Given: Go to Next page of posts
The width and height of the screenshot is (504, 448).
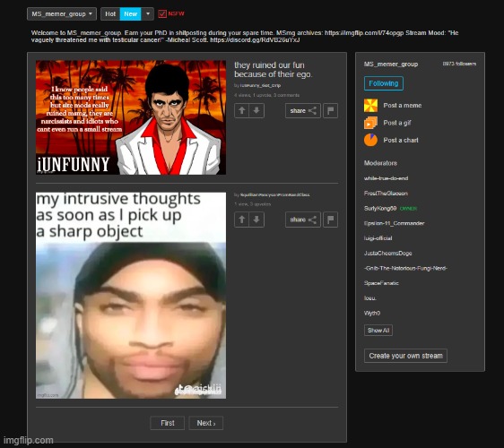Looking at the screenshot, I should point(205,423).
